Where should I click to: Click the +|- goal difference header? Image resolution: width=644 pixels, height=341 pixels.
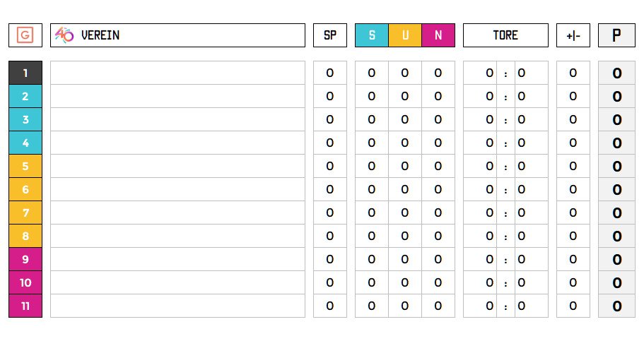click(573, 35)
